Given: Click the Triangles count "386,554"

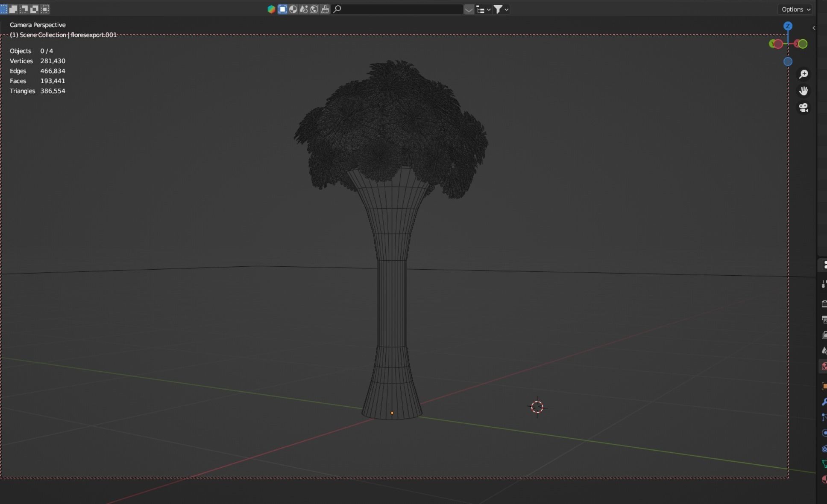Looking at the screenshot, I should (x=53, y=91).
